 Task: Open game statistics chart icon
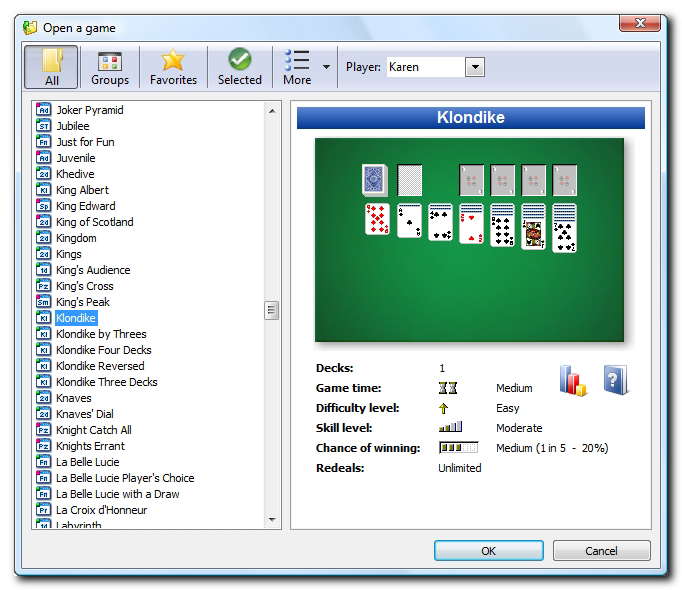point(573,381)
